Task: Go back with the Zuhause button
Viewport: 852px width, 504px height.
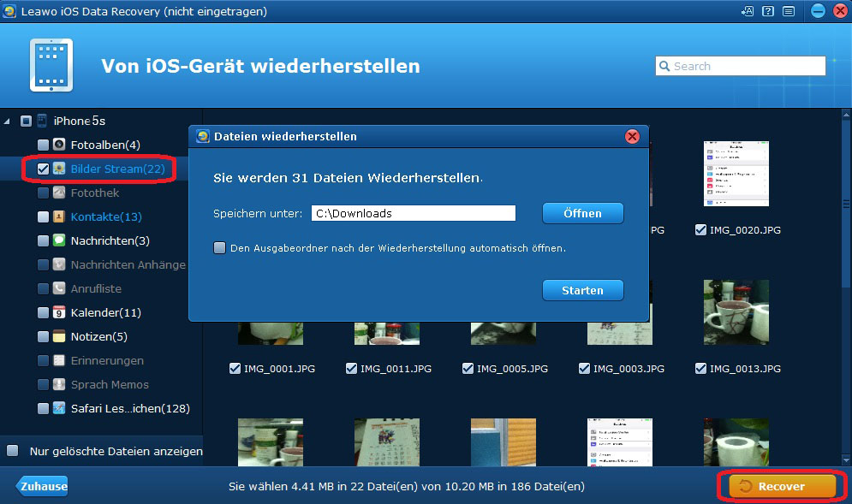Action: pos(42,486)
